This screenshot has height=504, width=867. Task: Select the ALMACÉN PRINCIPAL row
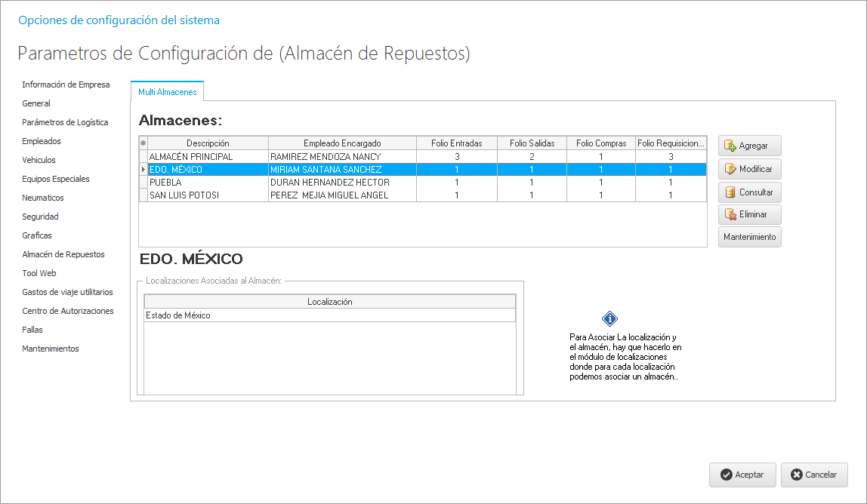click(207, 157)
